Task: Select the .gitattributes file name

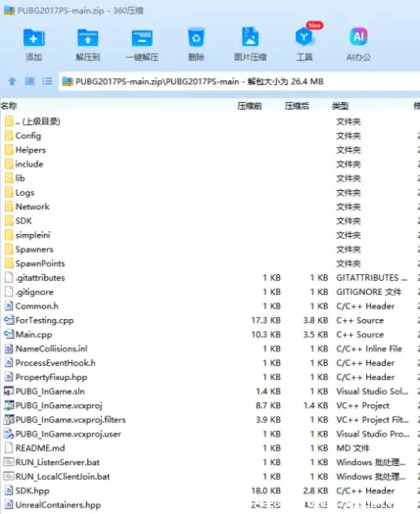Action: [x=40, y=278]
